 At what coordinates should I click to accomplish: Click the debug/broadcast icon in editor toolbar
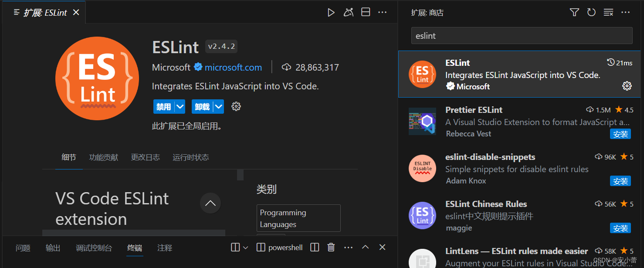coord(349,13)
